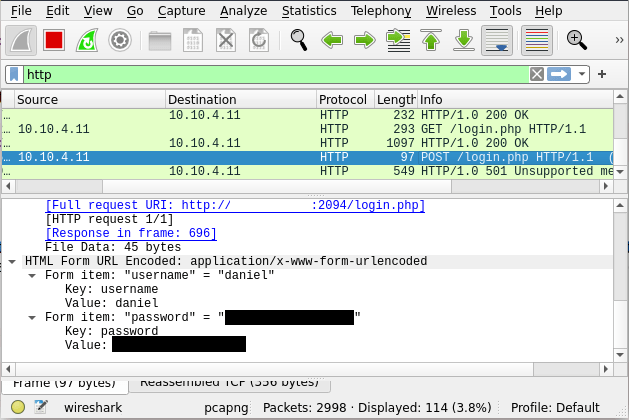Select the POST /login.php packet row
Screen dimensions: 629x420
(x=307, y=157)
